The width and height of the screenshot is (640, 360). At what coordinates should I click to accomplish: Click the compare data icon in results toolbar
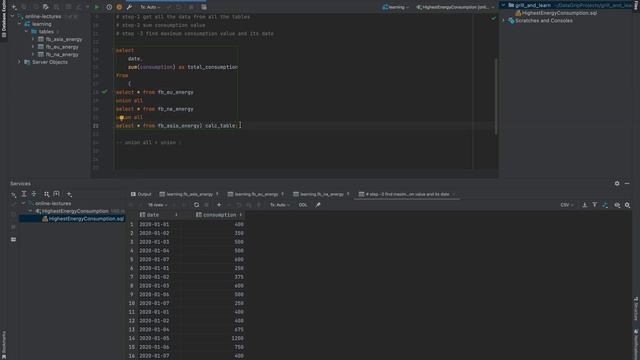point(605,205)
